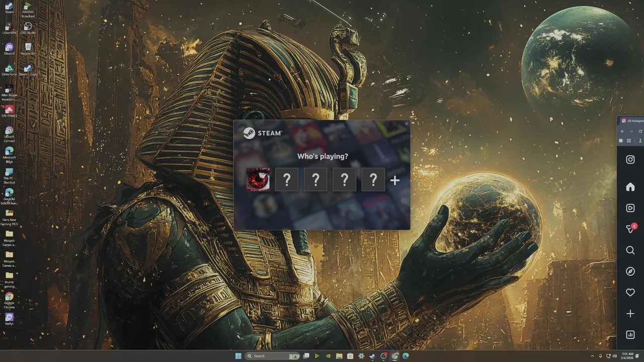
Task: Add a new account with the plus button
Action: [395, 180]
